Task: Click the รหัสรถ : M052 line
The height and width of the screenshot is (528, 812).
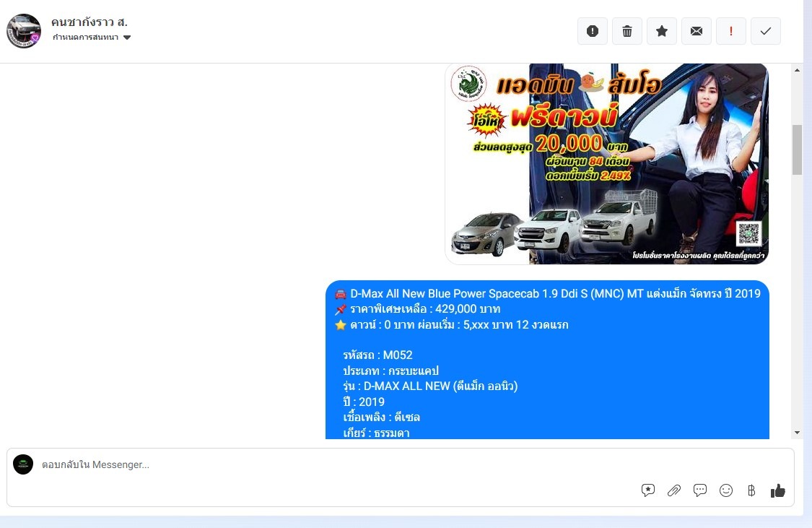Action: click(x=377, y=355)
